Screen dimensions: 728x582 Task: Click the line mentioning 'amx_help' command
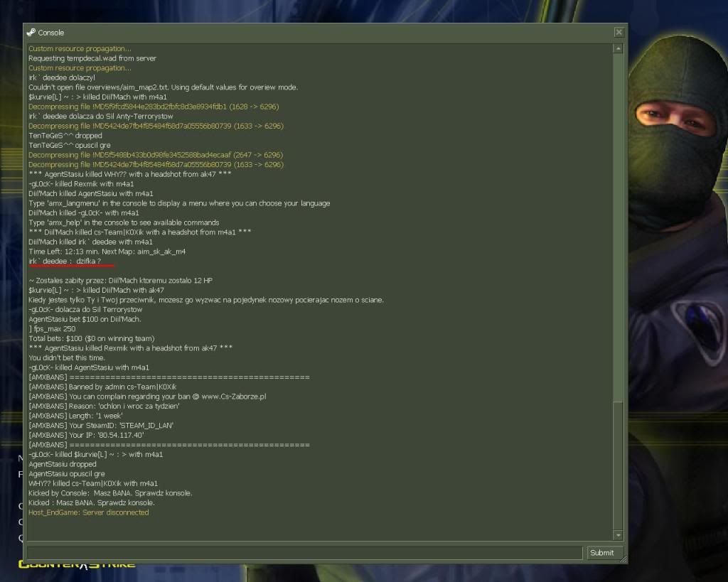click(x=124, y=222)
